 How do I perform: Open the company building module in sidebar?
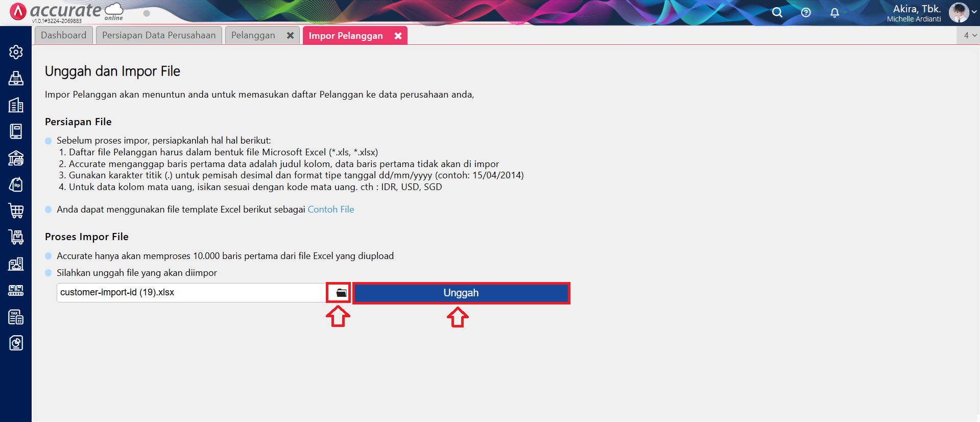click(x=16, y=105)
